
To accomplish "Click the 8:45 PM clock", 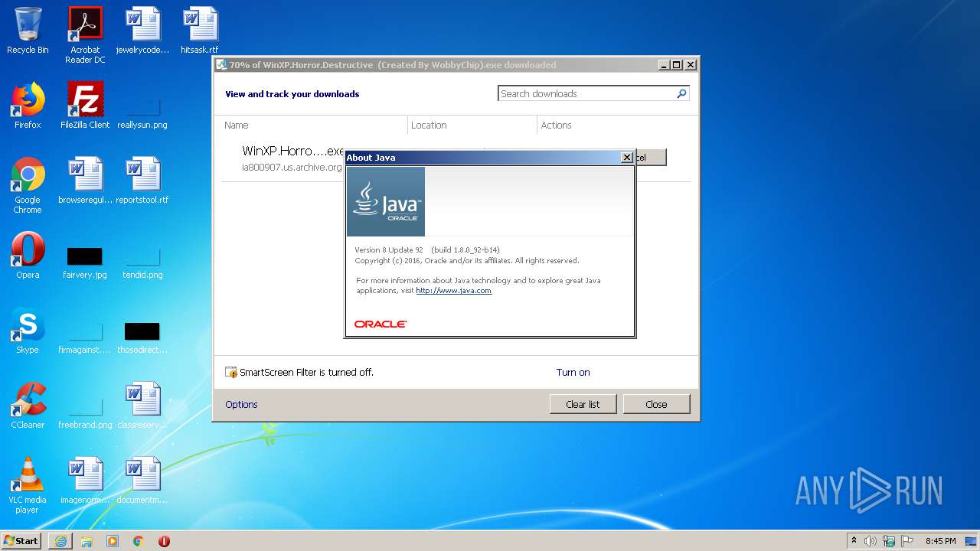I will point(940,541).
